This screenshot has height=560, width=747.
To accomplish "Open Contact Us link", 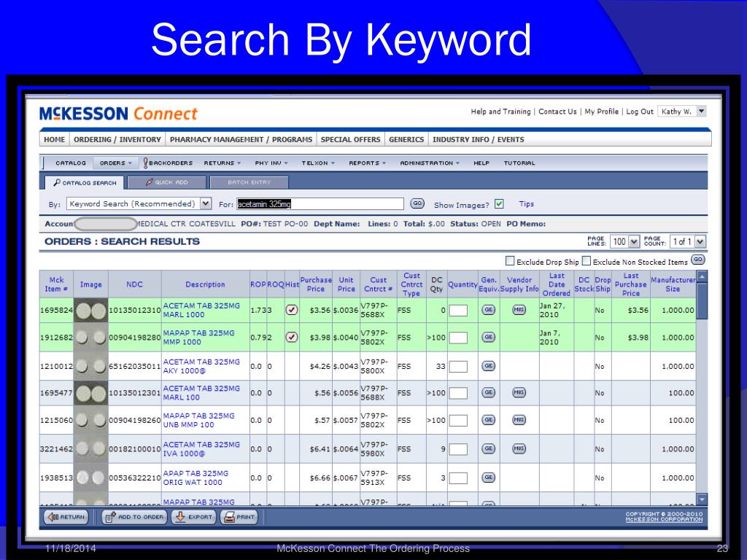I will pyautogui.click(x=557, y=112).
